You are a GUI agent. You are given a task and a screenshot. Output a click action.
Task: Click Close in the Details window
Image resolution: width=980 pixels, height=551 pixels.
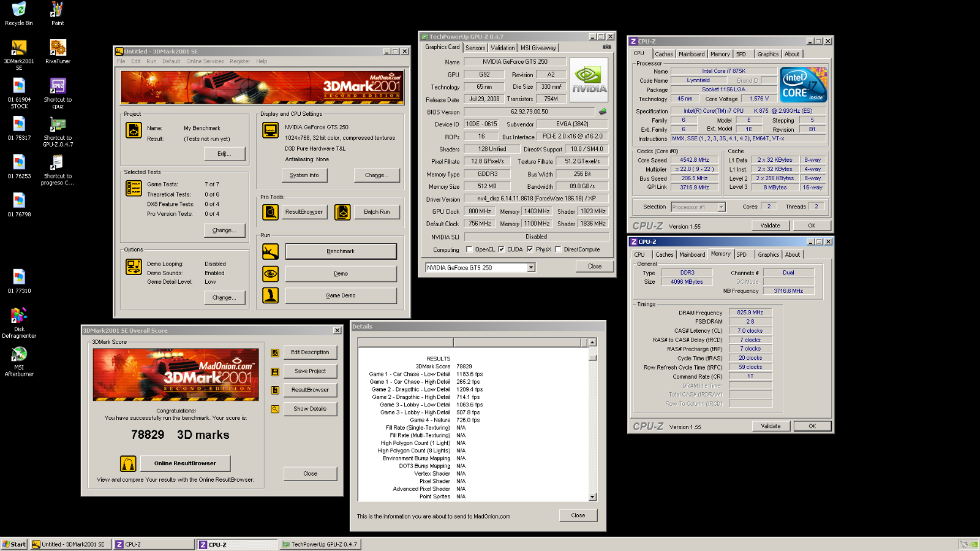[578, 515]
